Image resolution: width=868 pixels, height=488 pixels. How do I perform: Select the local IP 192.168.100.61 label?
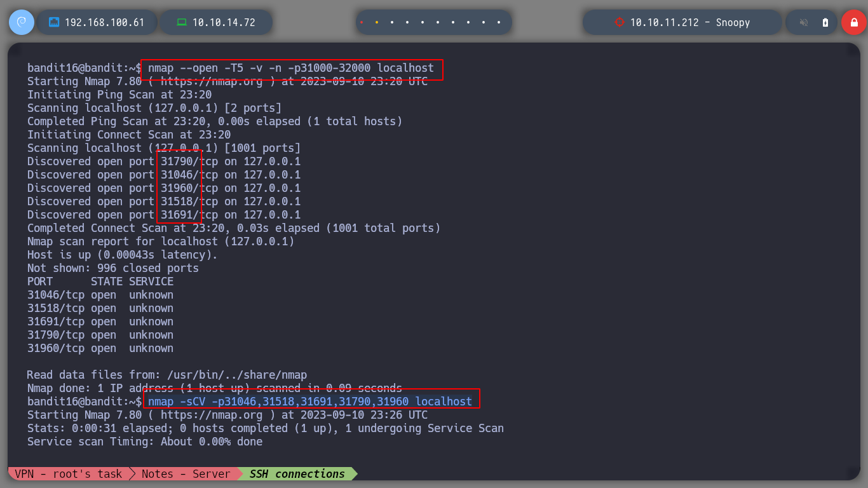(x=105, y=22)
